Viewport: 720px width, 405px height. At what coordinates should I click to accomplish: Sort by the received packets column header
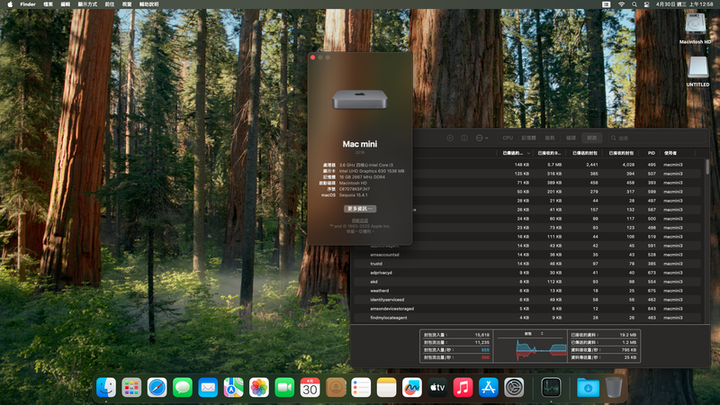[x=621, y=153]
